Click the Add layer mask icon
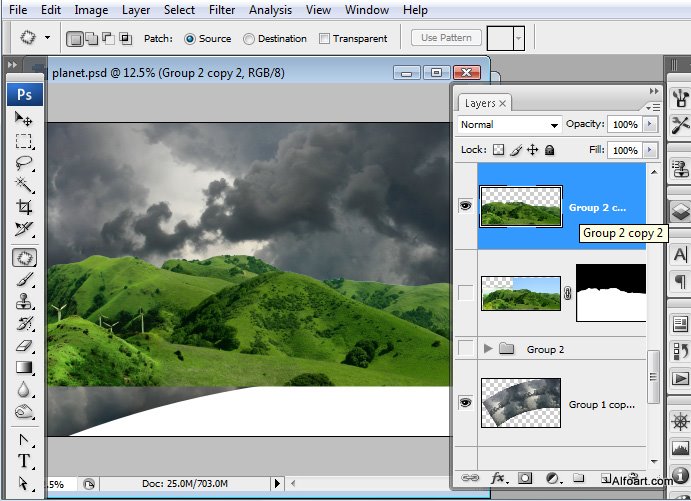The width and height of the screenshot is (691, 501). (526, 479)
